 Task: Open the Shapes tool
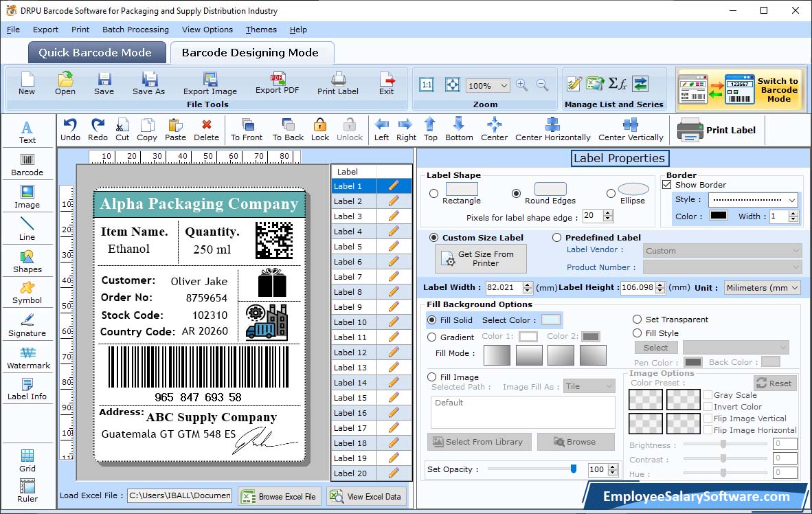click(27, 262)
